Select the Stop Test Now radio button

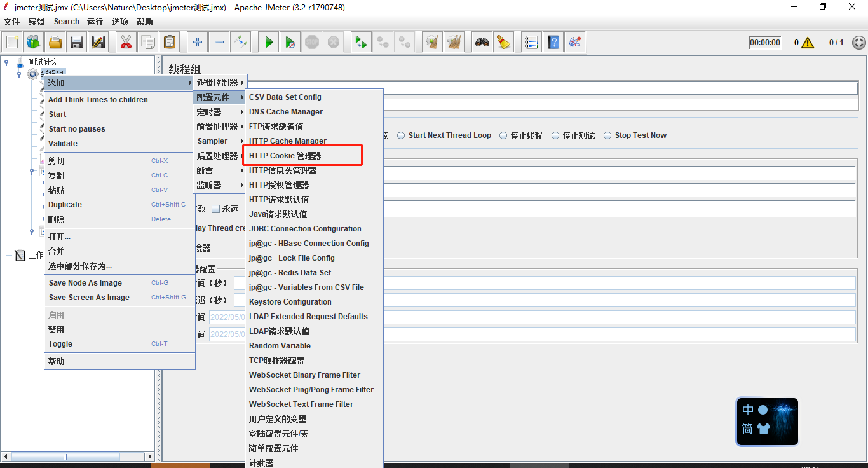click(608, 135)
